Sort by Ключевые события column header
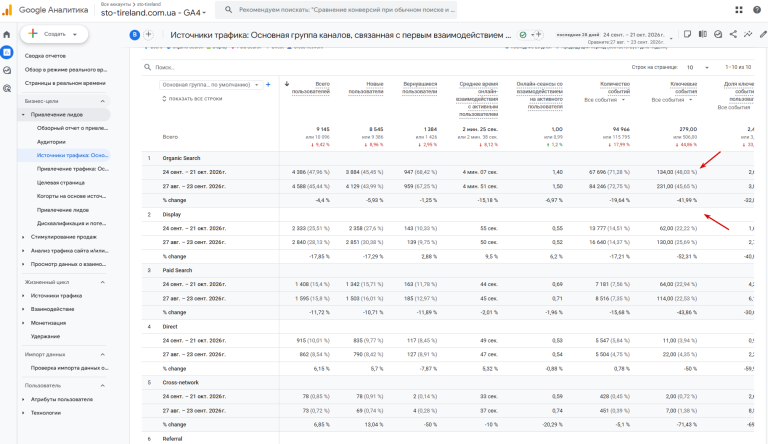This screenshot has height=444, width=768. 683,88
